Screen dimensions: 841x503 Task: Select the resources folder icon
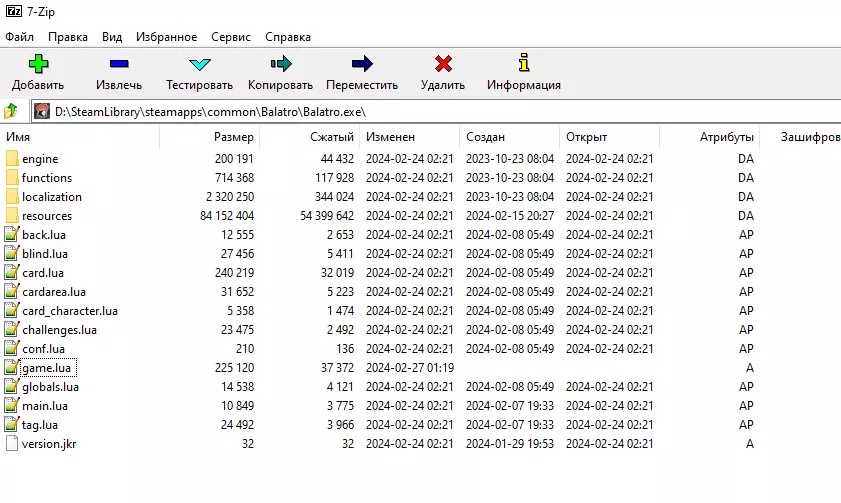(x=12, y=216)
